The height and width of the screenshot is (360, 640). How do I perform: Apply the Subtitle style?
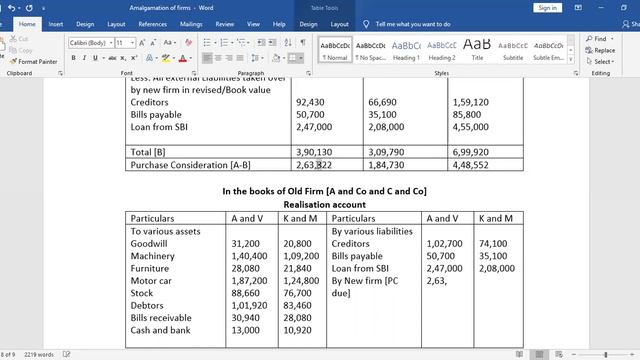pos(513,50)
